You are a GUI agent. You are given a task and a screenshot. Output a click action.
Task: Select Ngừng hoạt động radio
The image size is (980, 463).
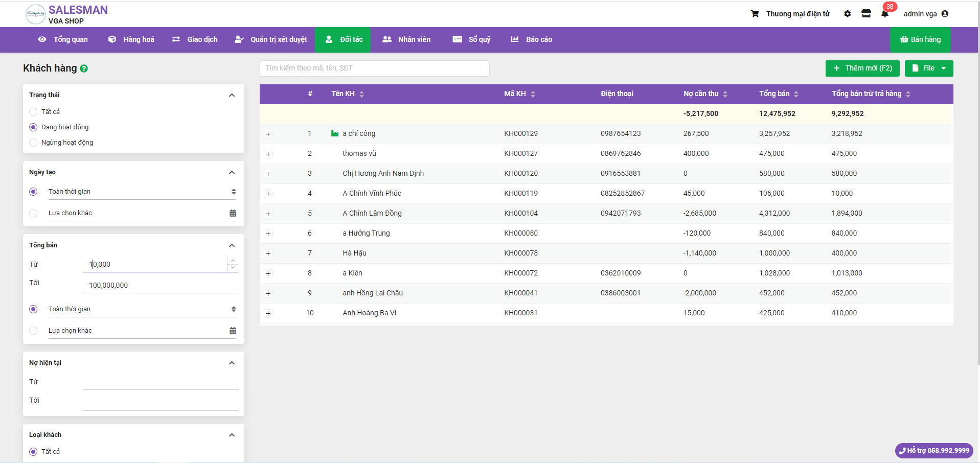tap(33, 143)
